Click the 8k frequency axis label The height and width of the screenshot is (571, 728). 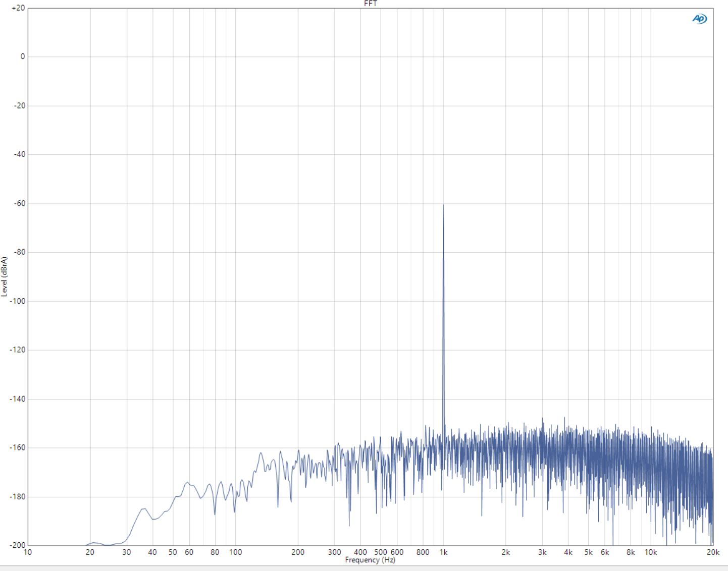631,552
